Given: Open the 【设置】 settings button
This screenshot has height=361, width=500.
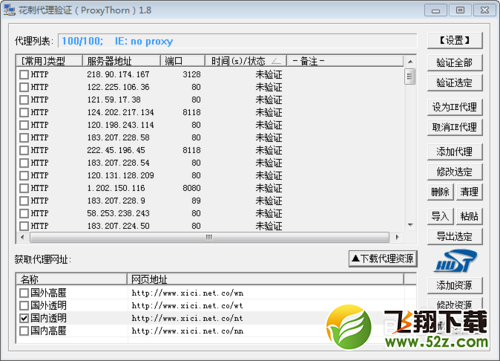Looking at the screenshot, I should (x=455, y=41).
